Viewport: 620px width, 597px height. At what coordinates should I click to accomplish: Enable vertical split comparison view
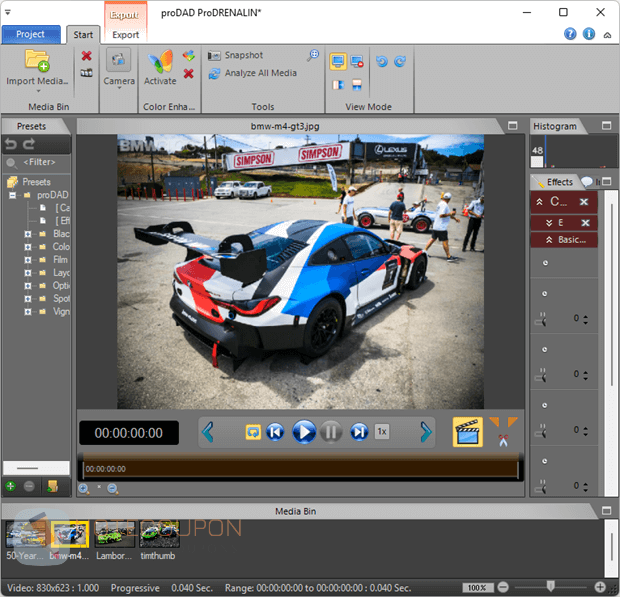pos(338,85)
